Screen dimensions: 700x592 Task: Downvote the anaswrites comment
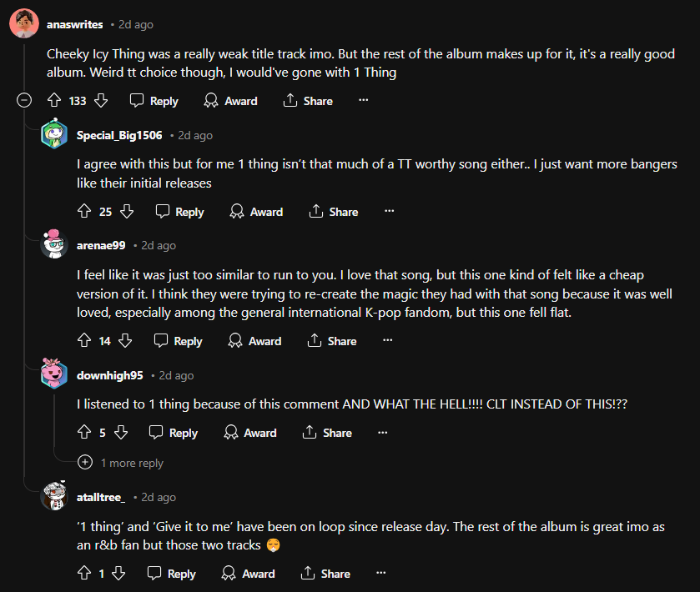click(x=101, y=101)
